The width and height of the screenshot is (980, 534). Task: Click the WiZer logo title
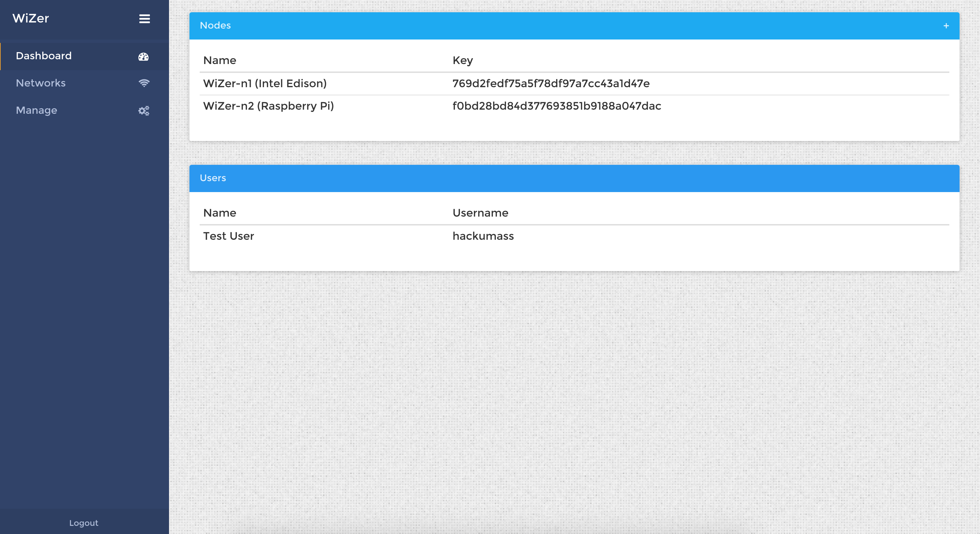31,18
